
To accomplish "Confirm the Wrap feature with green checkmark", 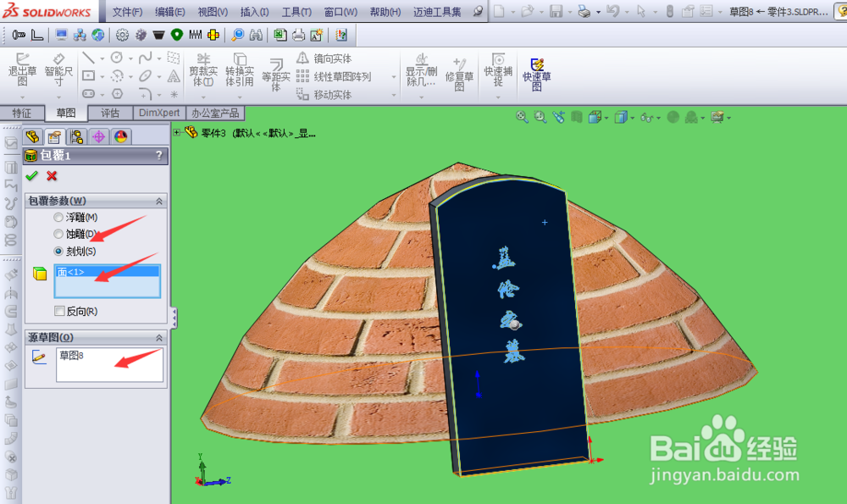I will (32, 176).
